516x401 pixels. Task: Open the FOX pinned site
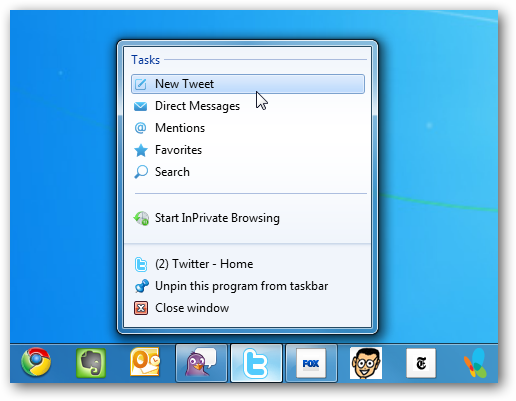(x=311, y=363)
